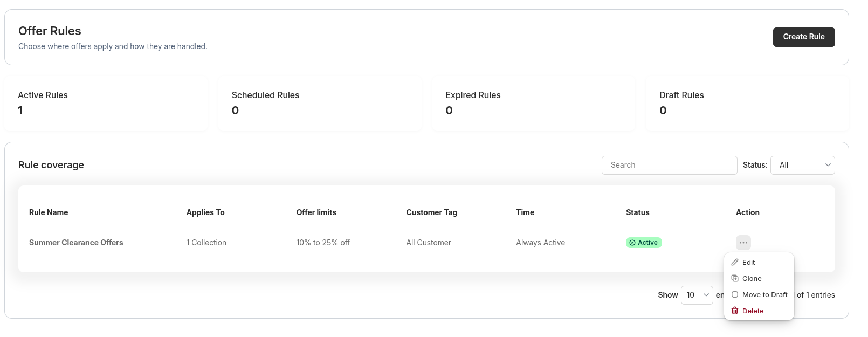
Task: Click the Applies To column header
Action: [205, 212]
